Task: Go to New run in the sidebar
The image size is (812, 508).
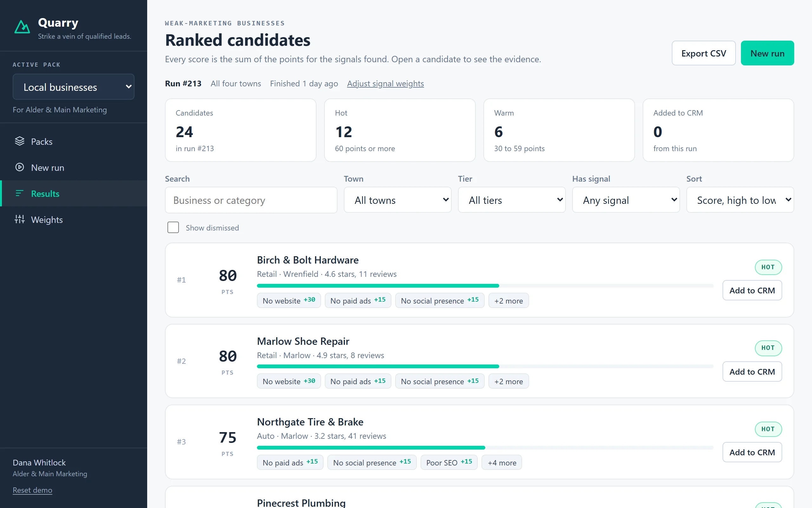Action: pyautogui.click(x=74, y=167)
